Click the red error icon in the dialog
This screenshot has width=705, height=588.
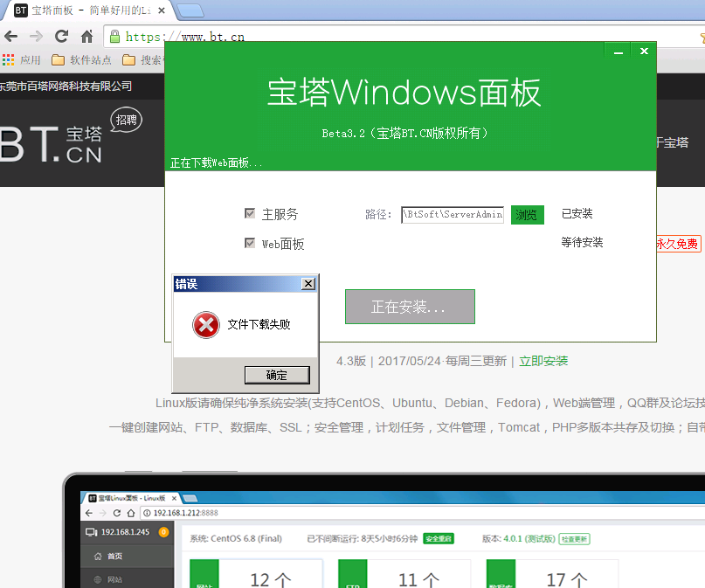click(206, 324)
